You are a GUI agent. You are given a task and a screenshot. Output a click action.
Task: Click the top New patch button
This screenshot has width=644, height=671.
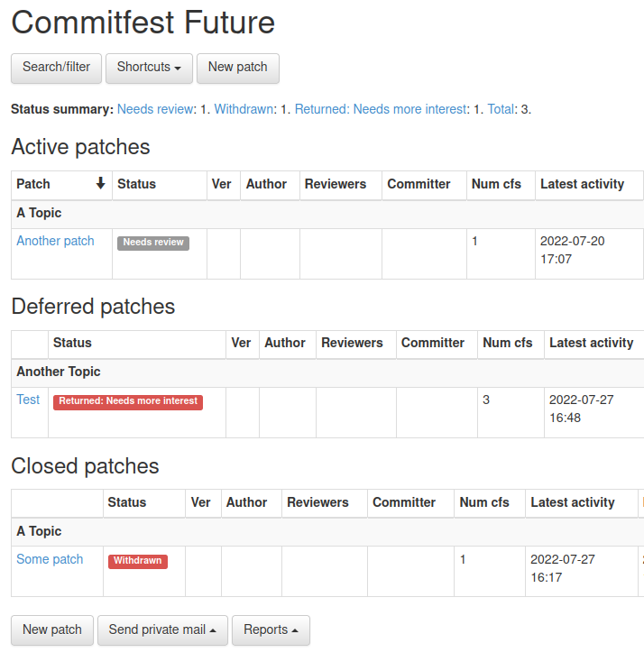click(237, 68)
